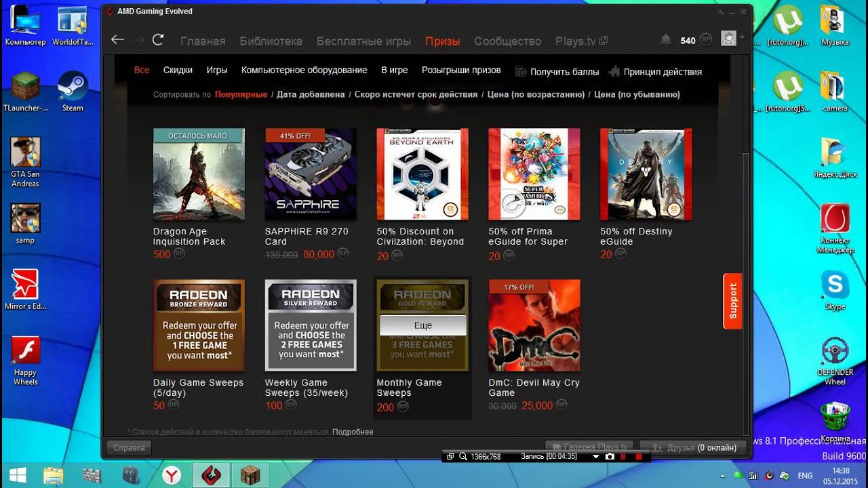Open DEFENDER Wheel desktop icon
This screenshot has height=488, width=868.
[x=835, y=361]
